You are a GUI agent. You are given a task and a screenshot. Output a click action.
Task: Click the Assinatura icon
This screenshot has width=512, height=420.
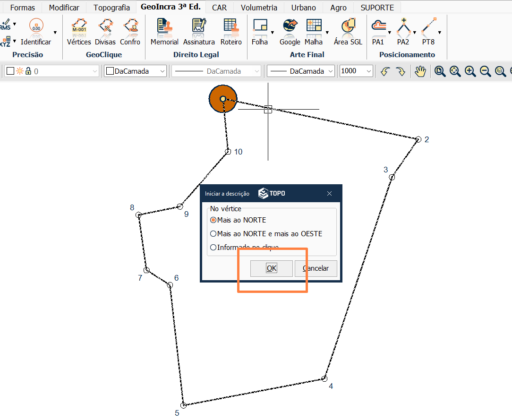click(199, 28)
